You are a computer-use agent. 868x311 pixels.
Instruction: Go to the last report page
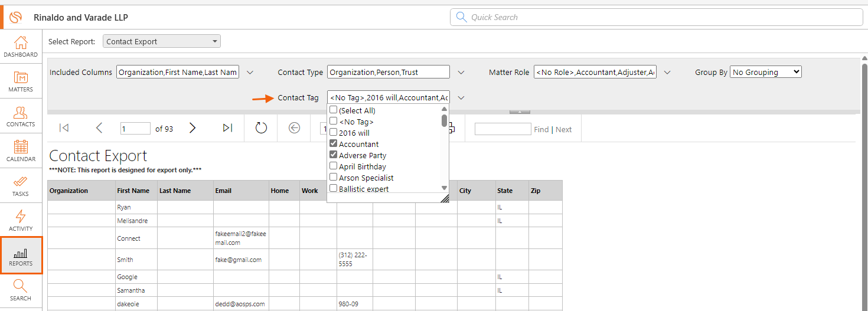click(x=227, y=128)
